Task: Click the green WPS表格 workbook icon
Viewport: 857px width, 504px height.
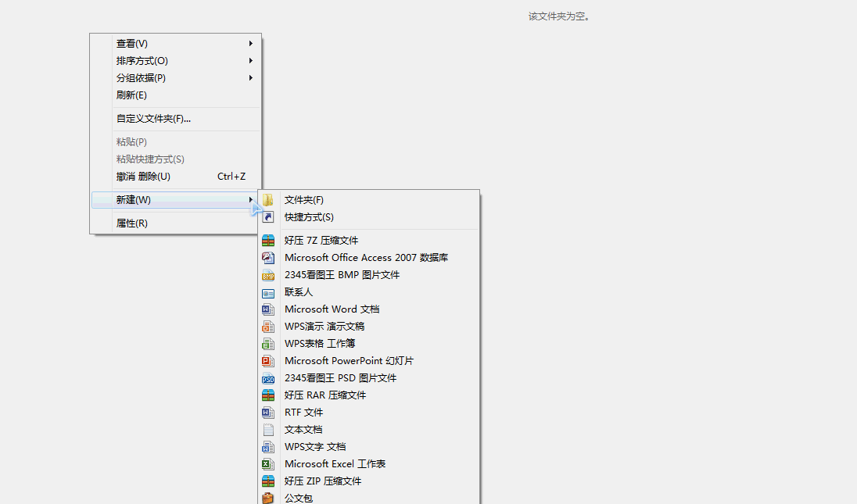Action: click(x=267, y=344)
